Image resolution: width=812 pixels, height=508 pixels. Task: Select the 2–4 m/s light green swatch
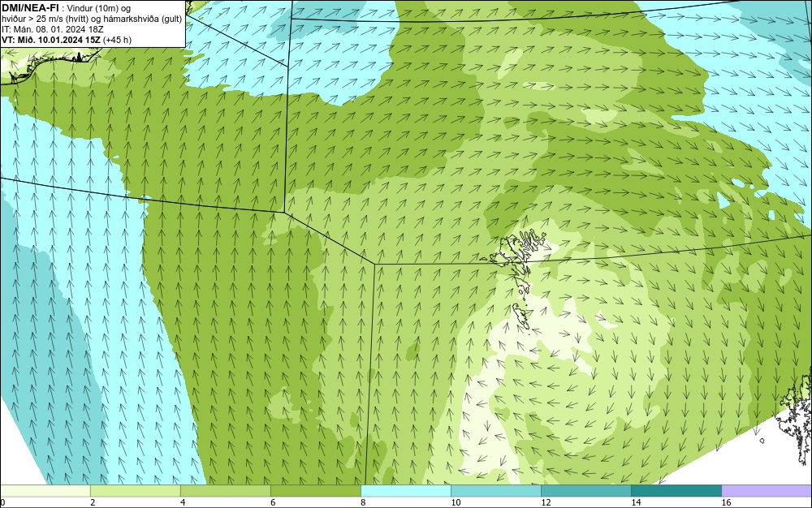(x=135, y=491)
